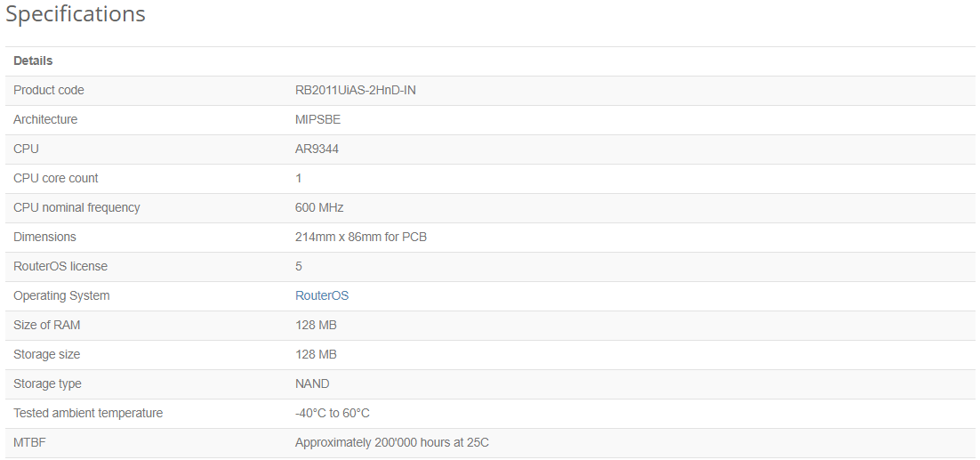The height and width of the screenshot is (460, 980).
Task: Click the Operating System row label
Action: click(61, 295)
